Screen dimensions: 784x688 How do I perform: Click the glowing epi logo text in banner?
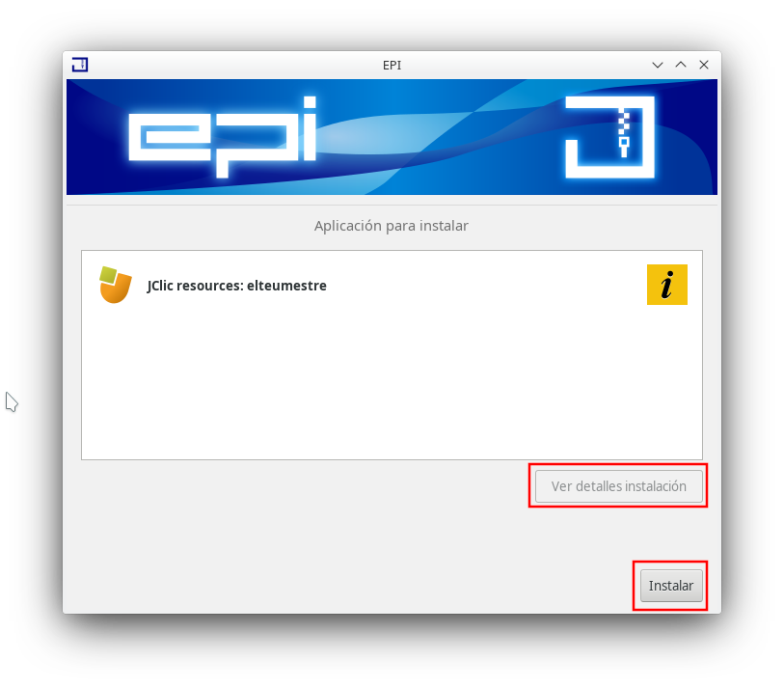[223, 137]
